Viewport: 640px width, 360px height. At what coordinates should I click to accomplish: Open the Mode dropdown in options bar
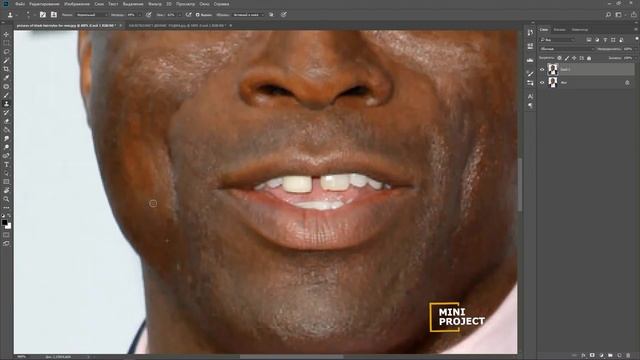(x=91, y=15)
